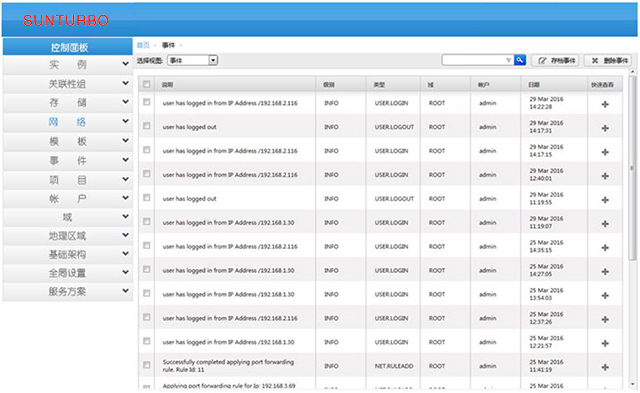The image size is (640, 393).
Task: Expand the 基础架构 sidebar chevron
Action: [125, 254]
